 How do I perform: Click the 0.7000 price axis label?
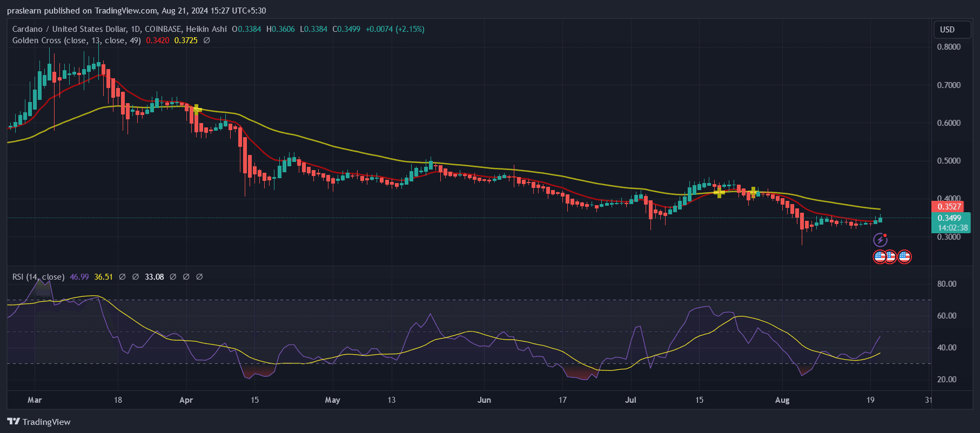(x=949, y=85)
